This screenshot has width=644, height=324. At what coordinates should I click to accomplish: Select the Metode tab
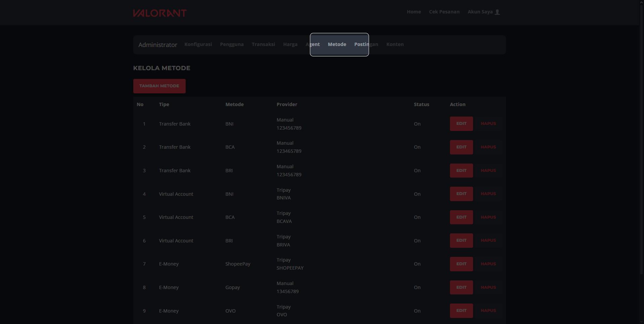click(x=337, y=44)
